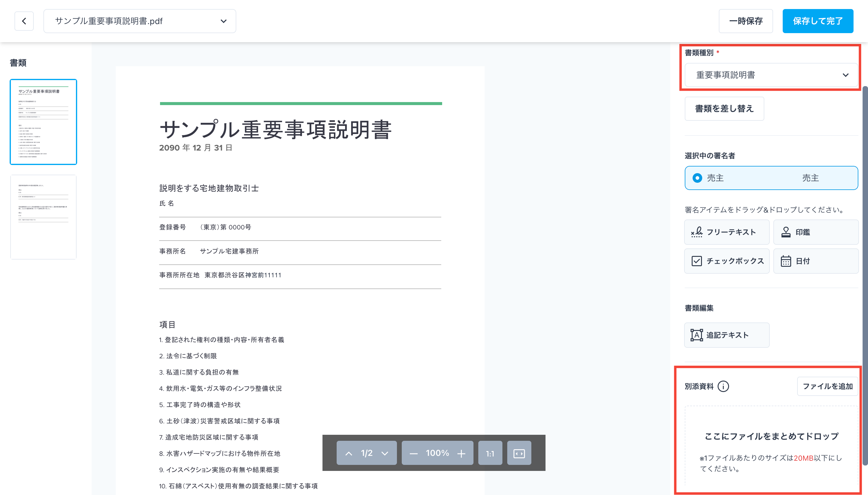Screen dimensions: 868x495
Task: Select the 追記テキスト editing tool
Action: (x=727, y=335)
